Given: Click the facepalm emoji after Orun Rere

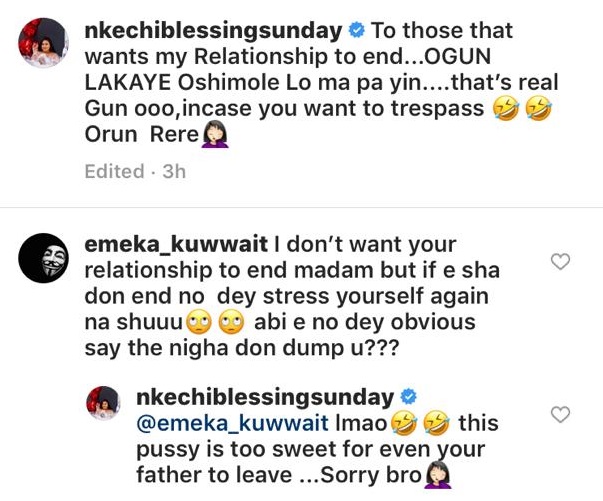Looking at the screenshot, I should click(215, 135).
